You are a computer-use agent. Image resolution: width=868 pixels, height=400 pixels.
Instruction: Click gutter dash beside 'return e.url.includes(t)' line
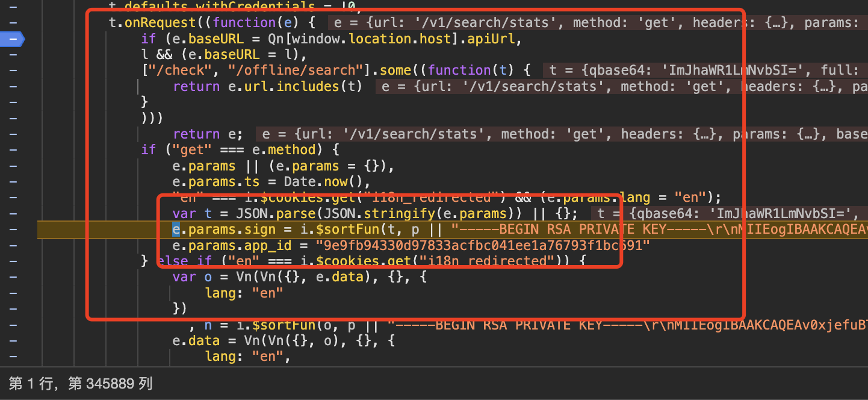point(13,87)
